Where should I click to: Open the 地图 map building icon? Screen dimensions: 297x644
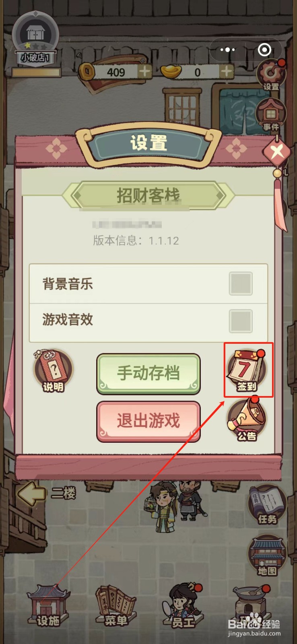point(267,556)
